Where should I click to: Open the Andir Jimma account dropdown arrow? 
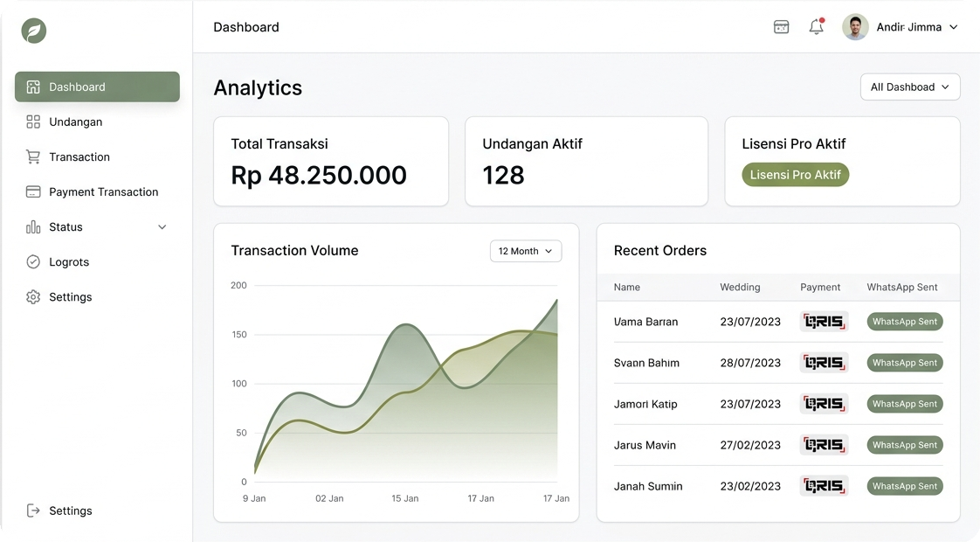click(954, 27)
